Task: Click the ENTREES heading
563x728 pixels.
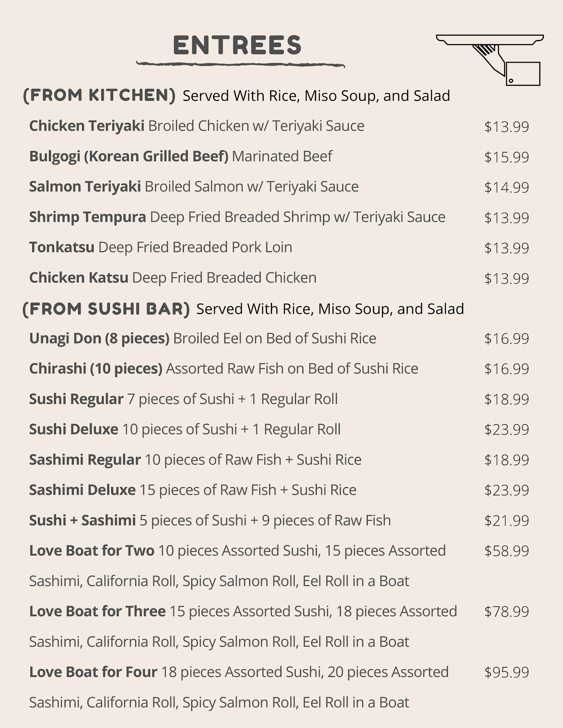Action: [x=237, y=45]
